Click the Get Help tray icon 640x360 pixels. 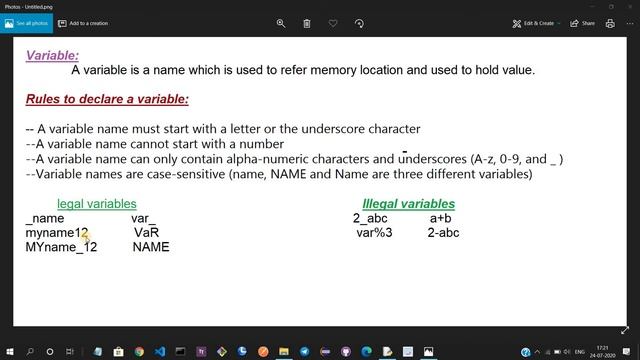525,351
